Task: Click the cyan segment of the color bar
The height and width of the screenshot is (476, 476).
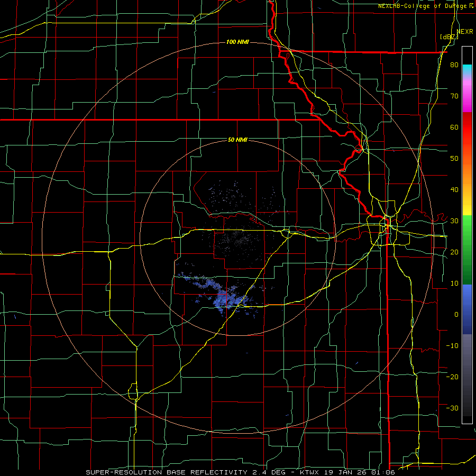Action: pos(467,70)
